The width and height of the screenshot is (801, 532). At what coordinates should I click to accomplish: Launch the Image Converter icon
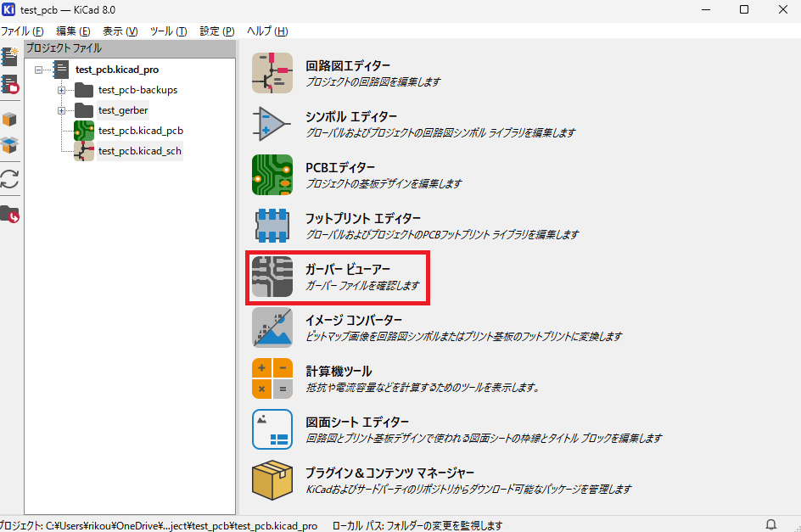click(x=272, y=328)
